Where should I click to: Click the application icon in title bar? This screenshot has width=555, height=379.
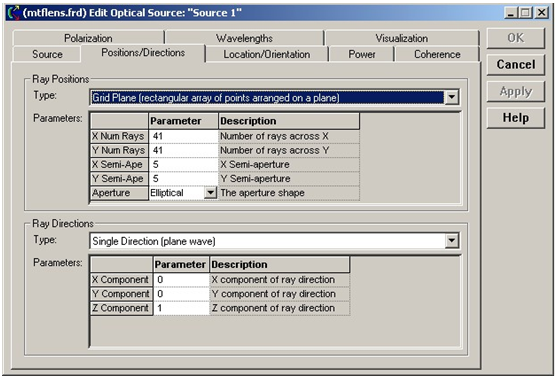tap(13, 13)
